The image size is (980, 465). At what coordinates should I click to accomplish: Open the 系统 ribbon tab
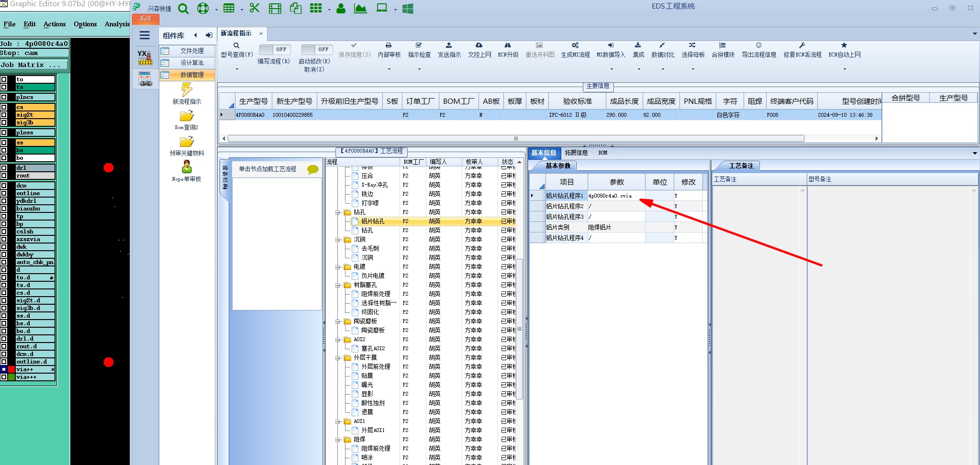pos(145,19)
